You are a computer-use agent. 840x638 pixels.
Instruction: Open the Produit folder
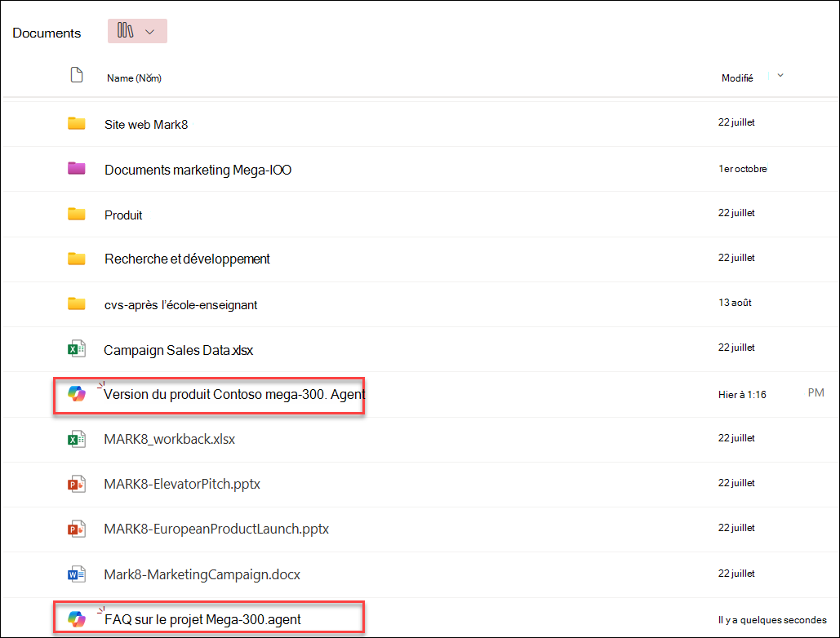tap(123, 215)
